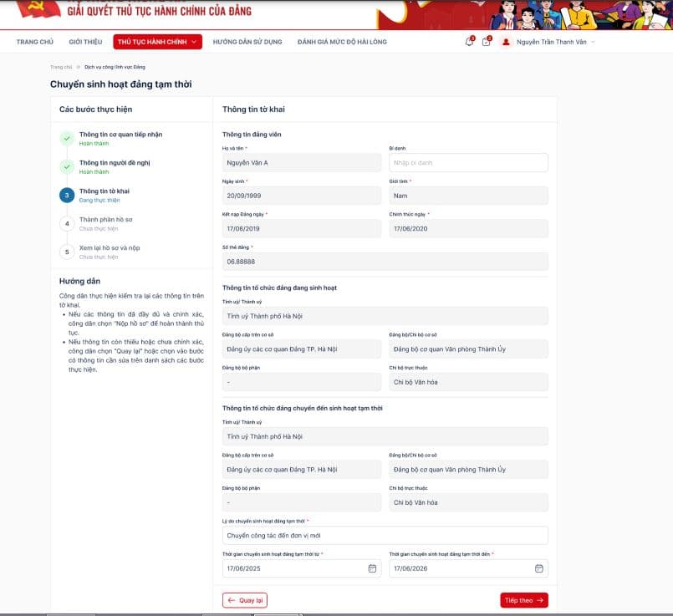Click the step 5 circle icon

click(67, 252)
